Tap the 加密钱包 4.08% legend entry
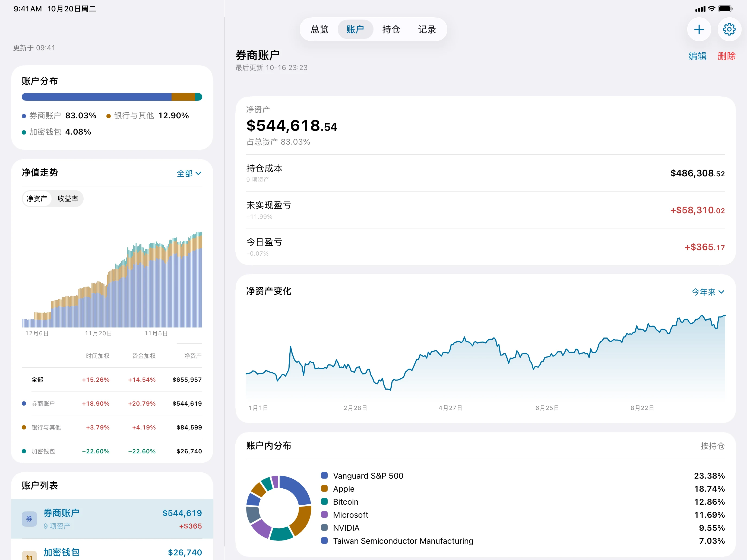The image size is (747, 560). [x=56, y=132]
